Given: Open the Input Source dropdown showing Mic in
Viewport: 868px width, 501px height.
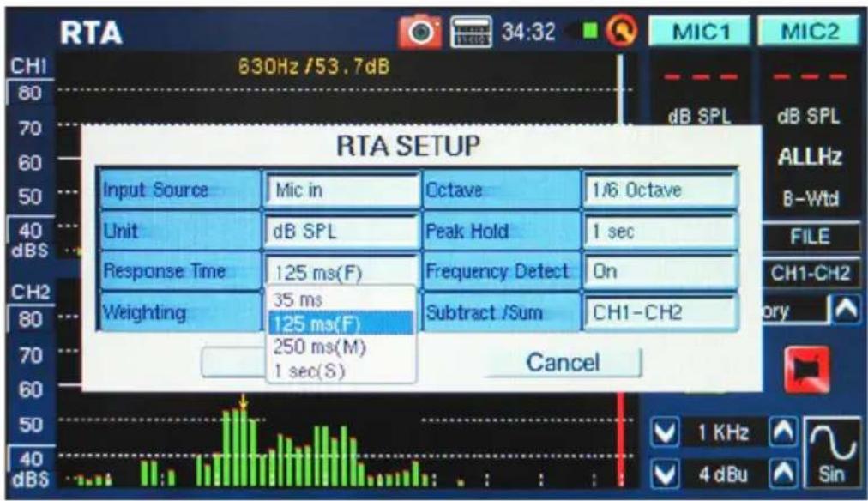Looking at the screenshot, I should click(341, 190).
